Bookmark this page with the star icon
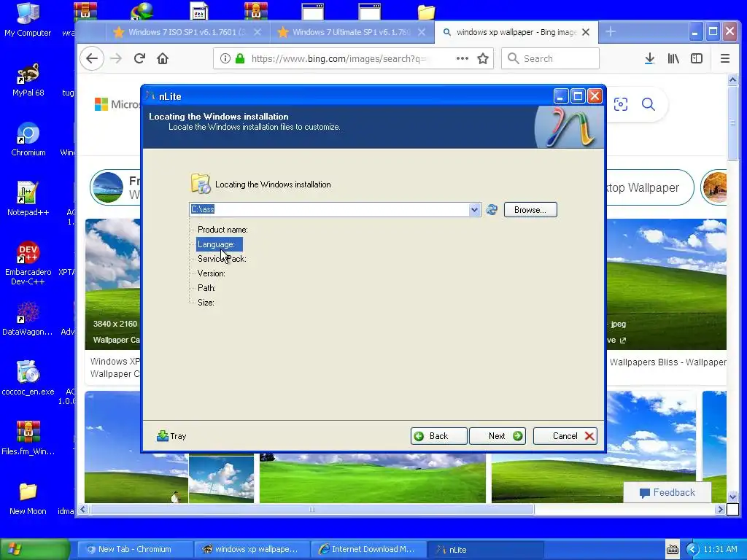 click(x=483, y=58)
